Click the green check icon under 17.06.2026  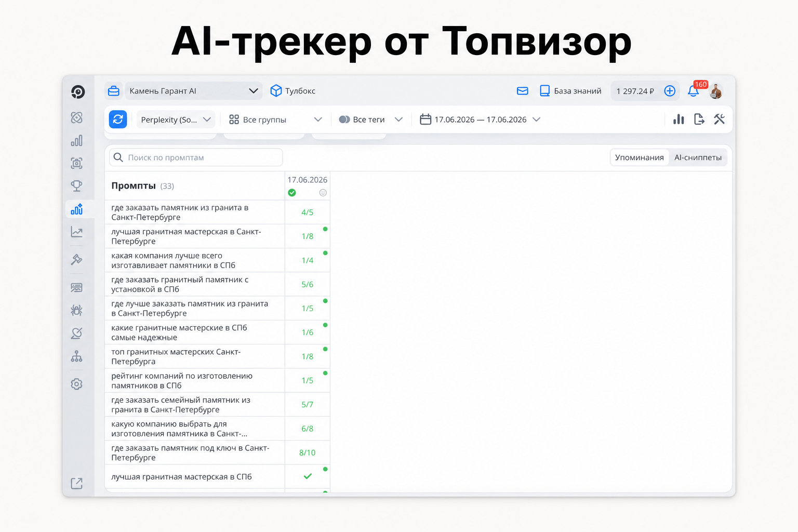tap(292, 193)
